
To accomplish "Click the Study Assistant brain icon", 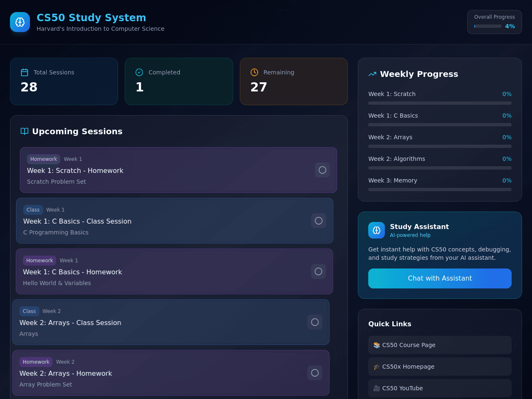I will tap(377, 230).
